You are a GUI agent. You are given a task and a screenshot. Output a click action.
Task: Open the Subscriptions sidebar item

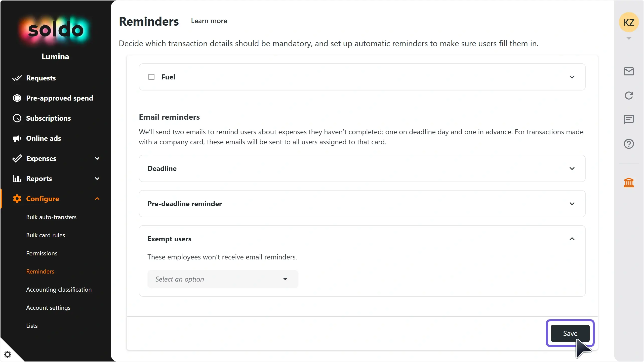pyautogui.click(x=48, y=118)
